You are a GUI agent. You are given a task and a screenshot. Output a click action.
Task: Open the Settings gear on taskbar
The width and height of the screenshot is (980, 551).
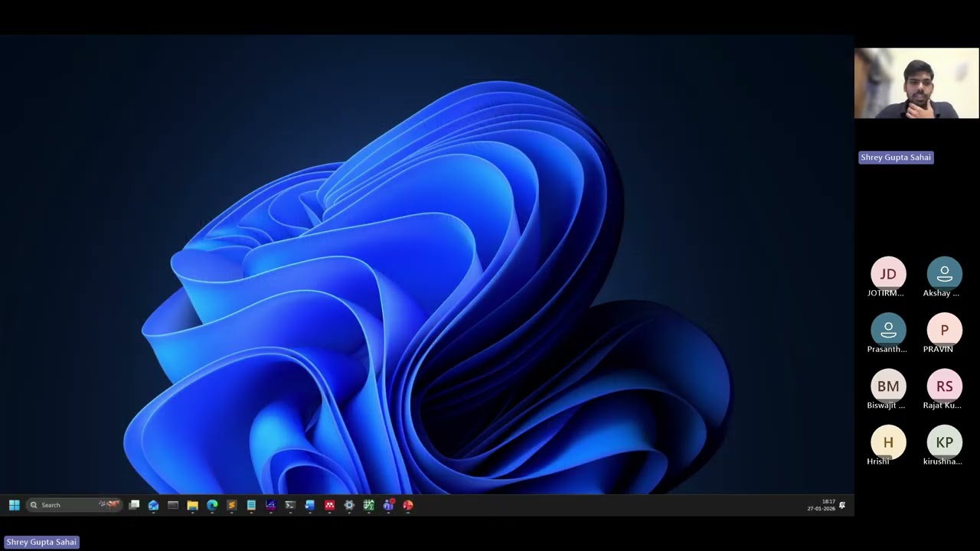click(x=349, y=505)
